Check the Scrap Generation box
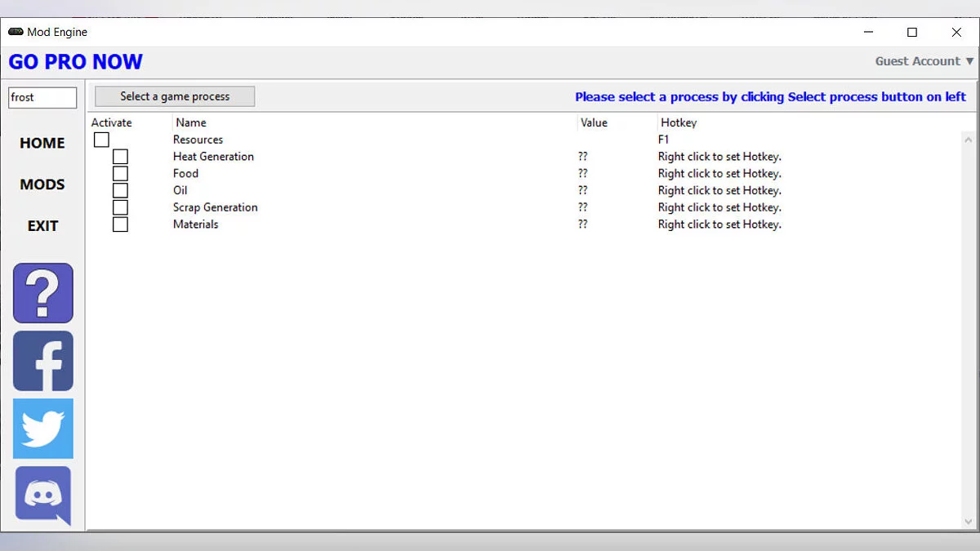The width and height of the screenshot is (980, 551). tap(120, 207)
